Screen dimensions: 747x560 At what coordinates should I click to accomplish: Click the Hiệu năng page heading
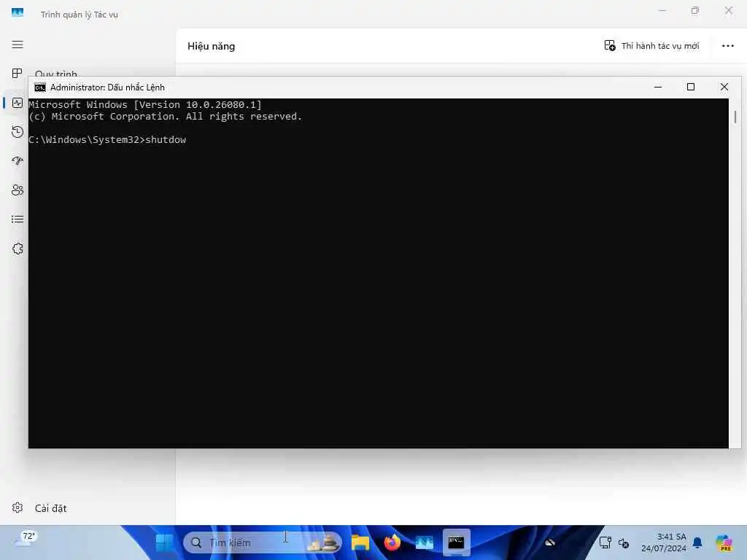[x=211, y=46]
